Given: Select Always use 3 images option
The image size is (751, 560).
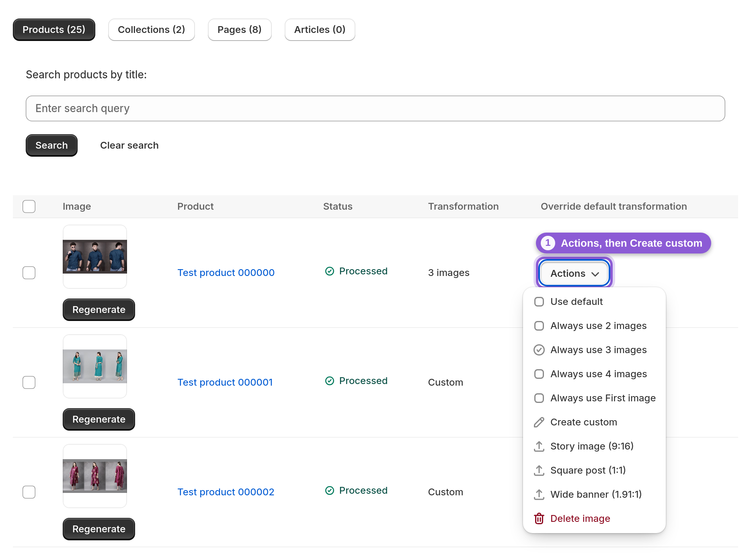Looking at the screenshot, I should tap(594, 350).
